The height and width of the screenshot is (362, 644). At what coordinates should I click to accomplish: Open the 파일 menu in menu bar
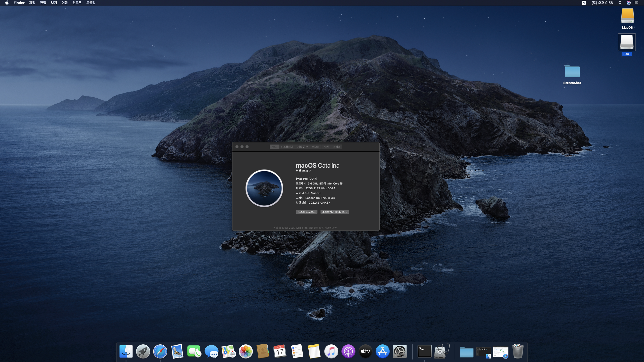click(32, 3)
